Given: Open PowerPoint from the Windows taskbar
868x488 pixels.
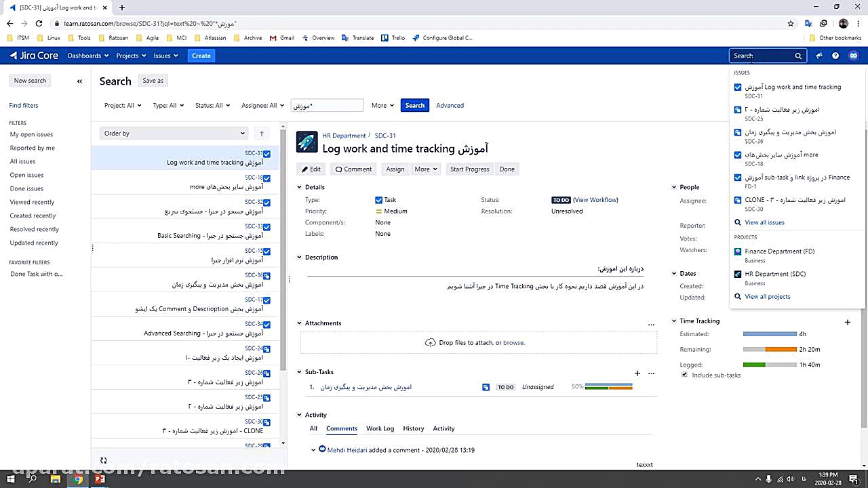Looking at the screenshot, I should coord(100,479).
